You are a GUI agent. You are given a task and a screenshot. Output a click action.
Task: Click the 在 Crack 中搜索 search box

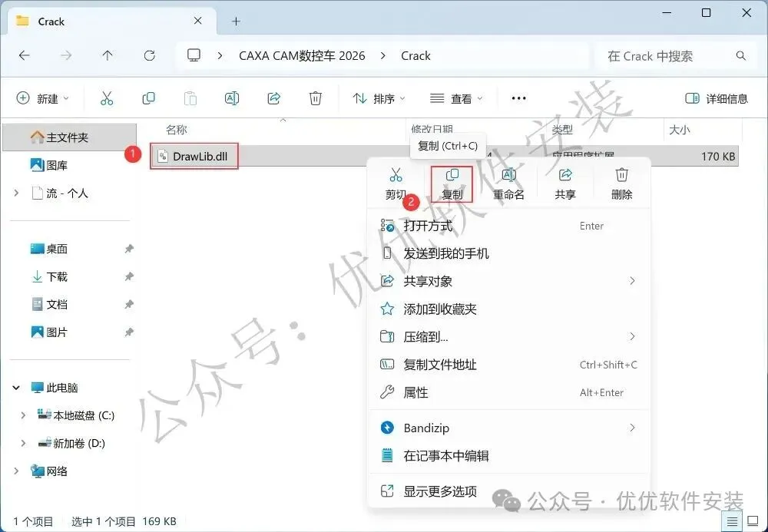pyautogui.click(x=677, y=56)
